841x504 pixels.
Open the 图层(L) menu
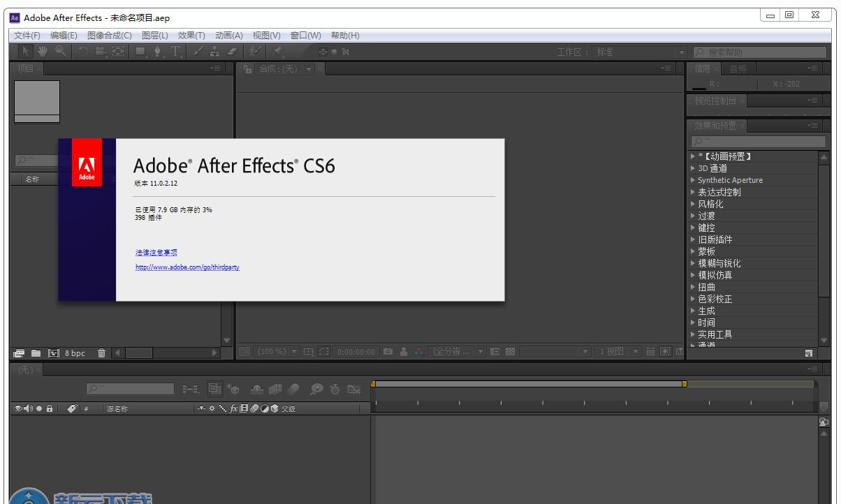tap(155, 36)
